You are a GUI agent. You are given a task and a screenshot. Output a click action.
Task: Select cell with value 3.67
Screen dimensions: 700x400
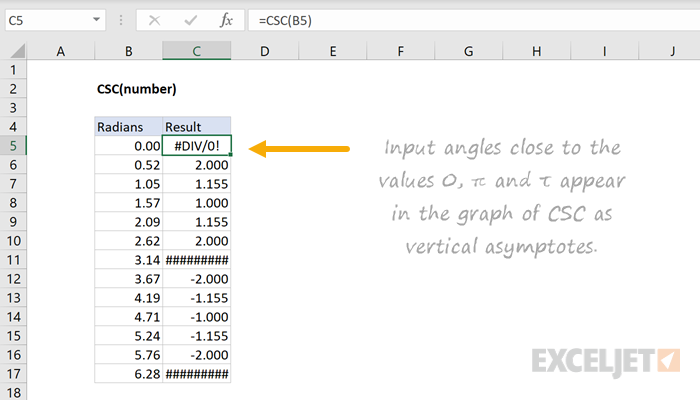[129, 279]
